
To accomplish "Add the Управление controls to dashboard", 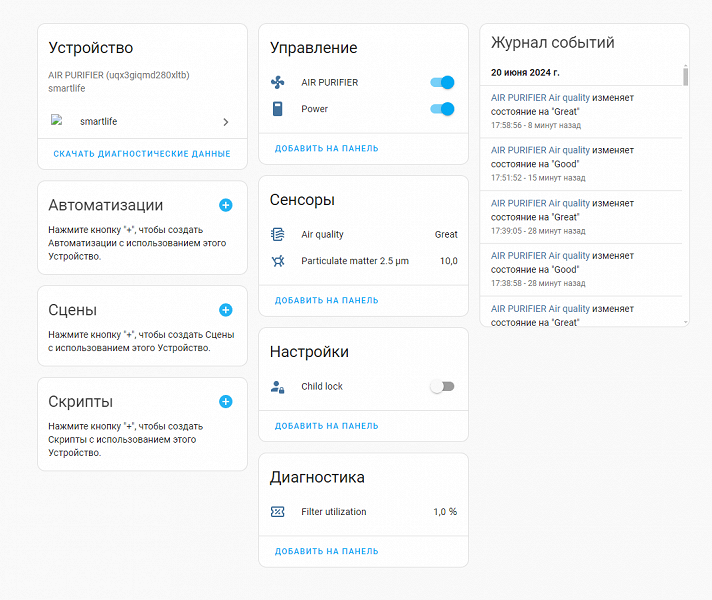I will (x=327, y=149).
